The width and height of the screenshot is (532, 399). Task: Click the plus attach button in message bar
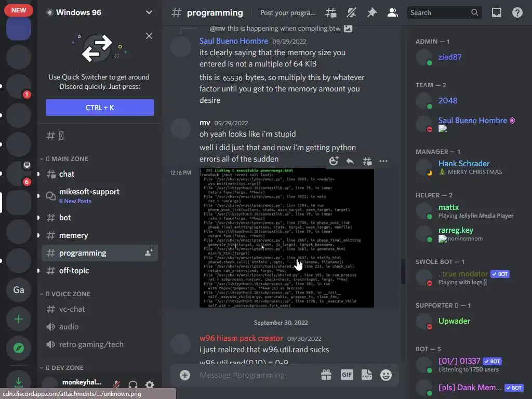[184, 375]
